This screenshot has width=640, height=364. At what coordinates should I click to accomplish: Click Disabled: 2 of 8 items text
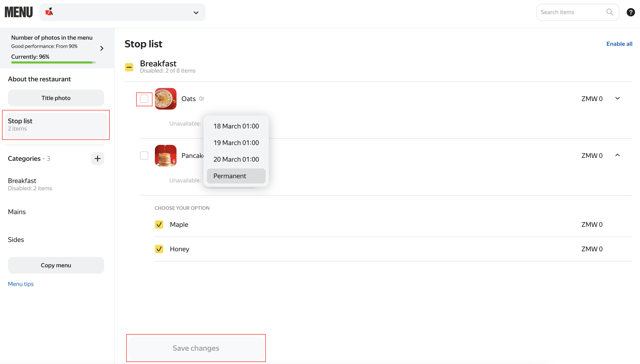[x=168, y=71]
